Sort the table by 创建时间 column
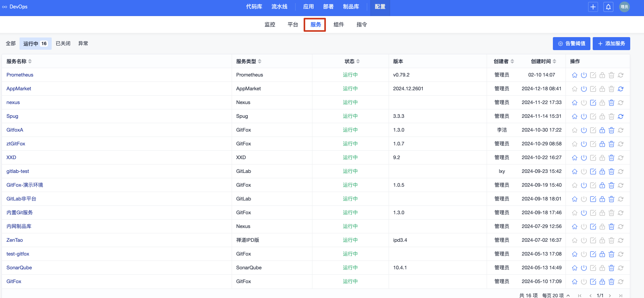This screenshot has width=644, height=298. [554, 61]
